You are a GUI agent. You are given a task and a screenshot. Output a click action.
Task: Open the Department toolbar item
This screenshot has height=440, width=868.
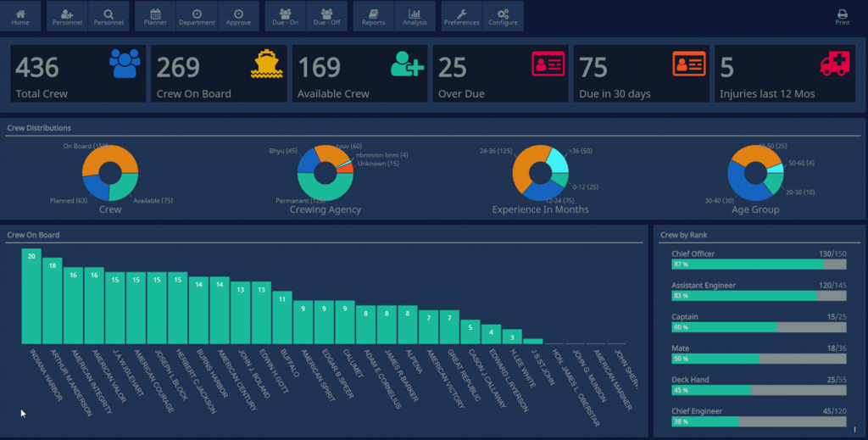[x=197, y=16]
